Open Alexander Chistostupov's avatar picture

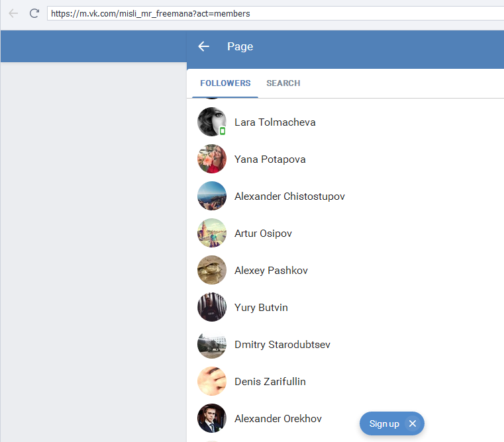click(212, 196)
